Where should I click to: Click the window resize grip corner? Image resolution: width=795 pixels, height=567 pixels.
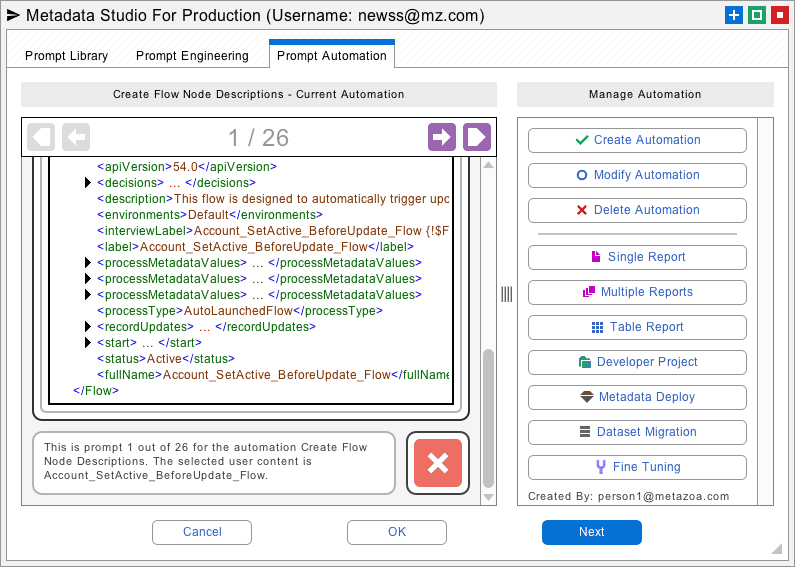[776, 549]
